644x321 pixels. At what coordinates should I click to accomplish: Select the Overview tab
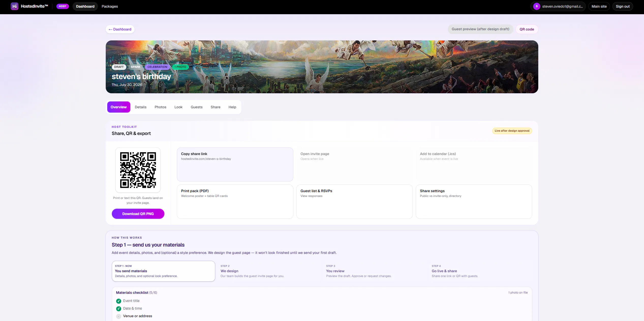119,107
